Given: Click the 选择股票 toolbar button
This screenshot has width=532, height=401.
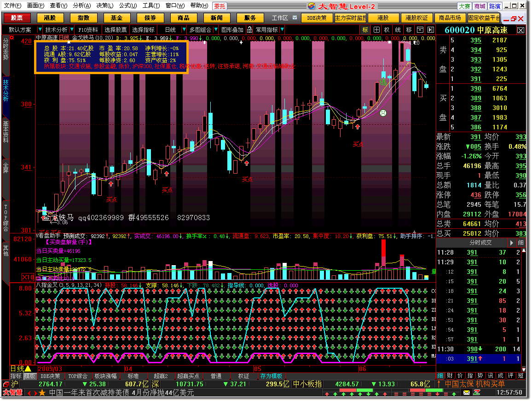Looking at the screenshot, I should click(x=116, y=30).
